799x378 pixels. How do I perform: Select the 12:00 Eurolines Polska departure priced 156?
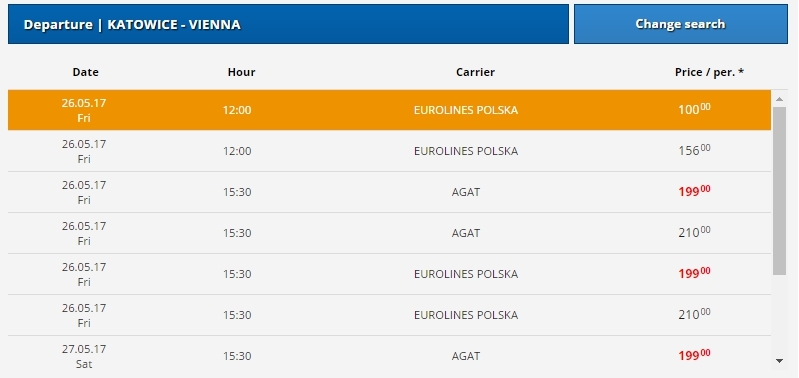pyautogui.click(x=389, y=151)
